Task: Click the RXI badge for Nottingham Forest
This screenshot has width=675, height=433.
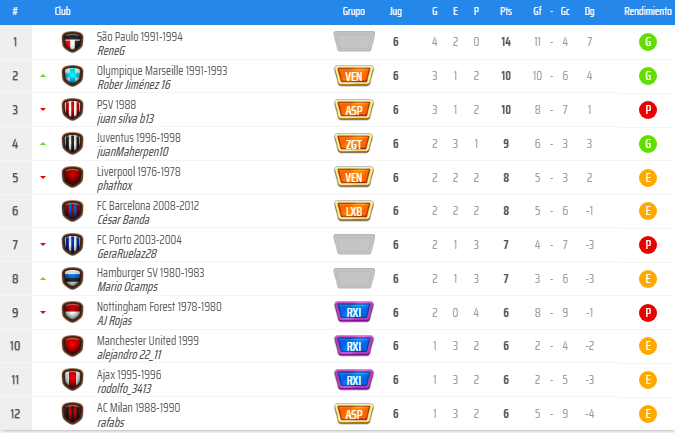Action: click(x=353, y=312)
